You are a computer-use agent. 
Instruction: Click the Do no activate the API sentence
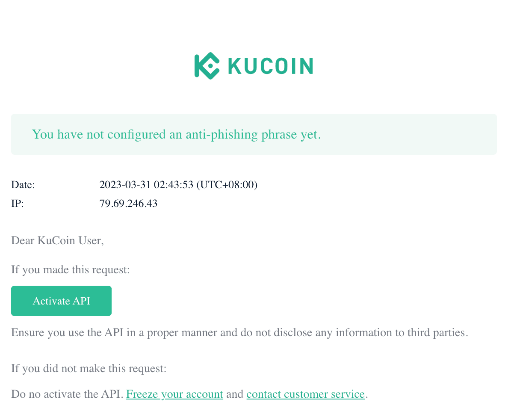click(67, 393)
